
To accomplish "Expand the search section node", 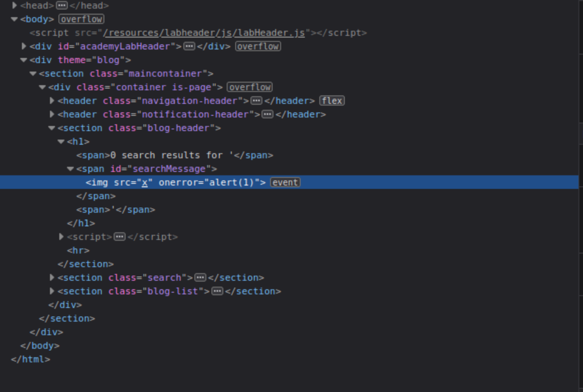I will point(52,278).
